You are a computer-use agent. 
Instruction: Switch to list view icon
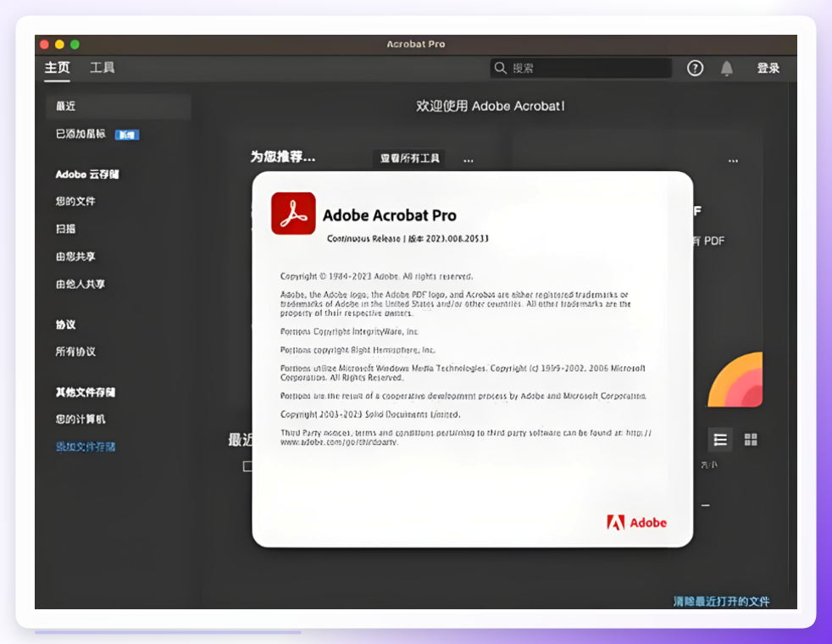[x=720, y=440]
